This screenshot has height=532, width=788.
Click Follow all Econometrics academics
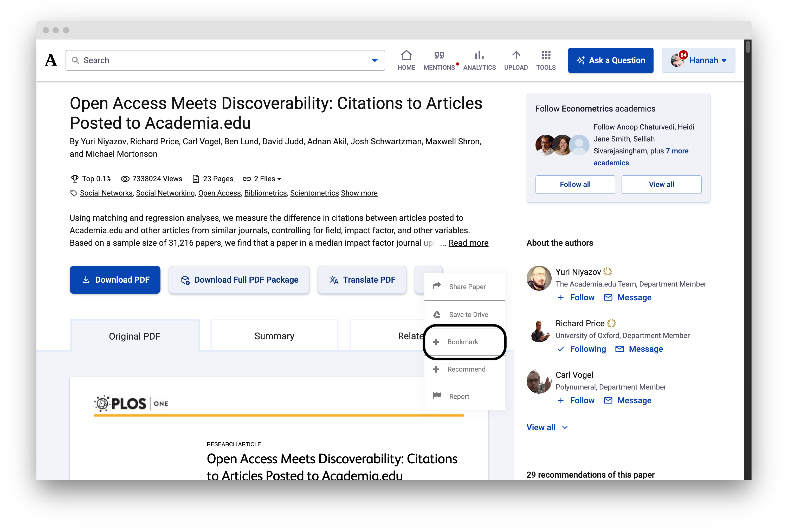[575, 184]
